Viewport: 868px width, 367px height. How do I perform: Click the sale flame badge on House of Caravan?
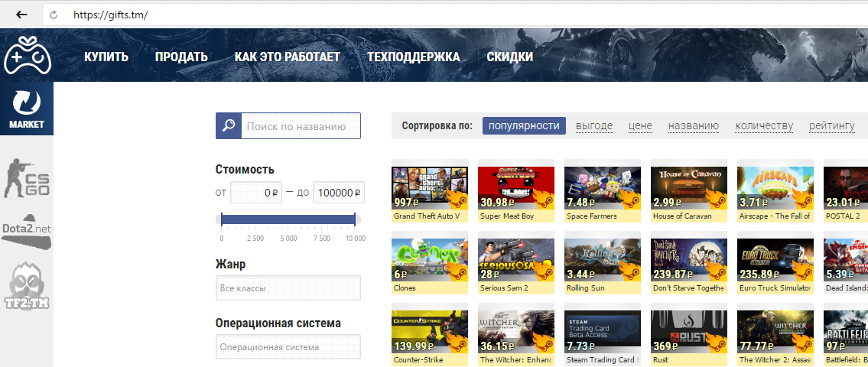point(715,198)
